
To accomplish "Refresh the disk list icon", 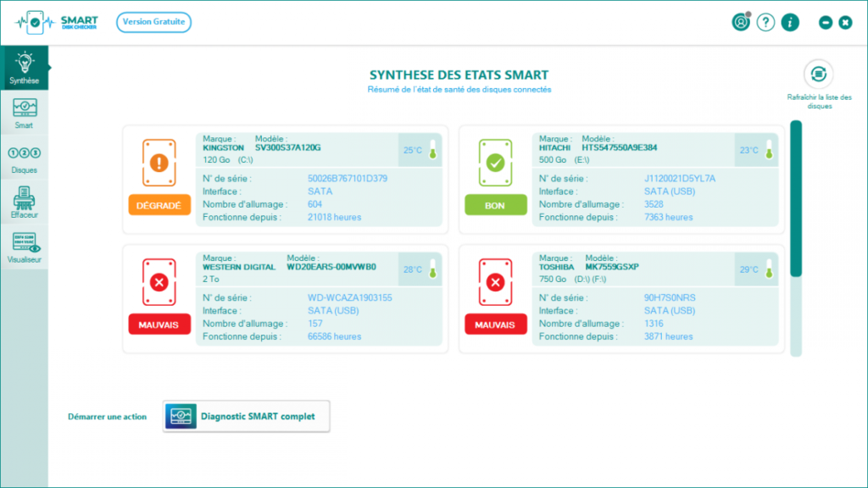I will tap(819, 75).
